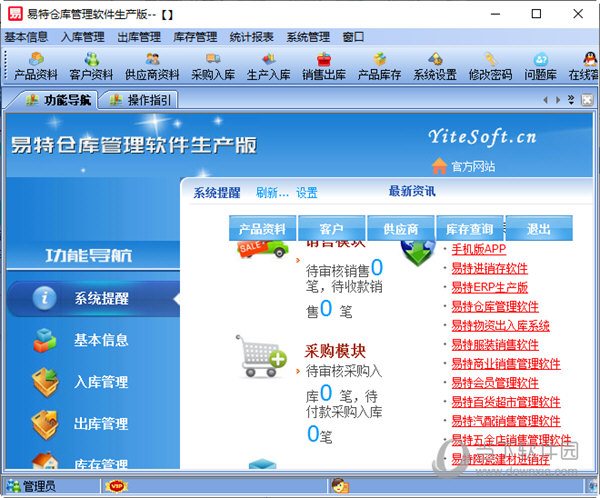This screenshot has width=600, height=498.
Task: Click the 产品资料 blue shortcut button
Action: [262, 229]
